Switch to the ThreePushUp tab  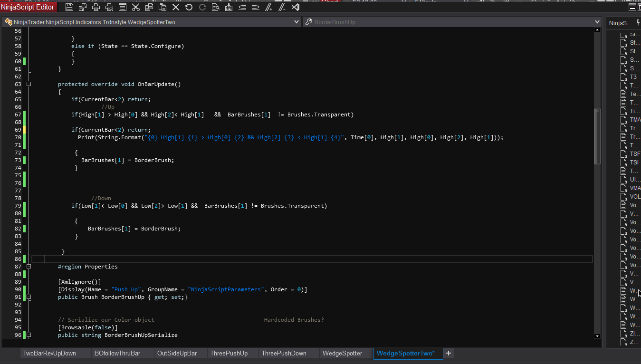point(229,353)
